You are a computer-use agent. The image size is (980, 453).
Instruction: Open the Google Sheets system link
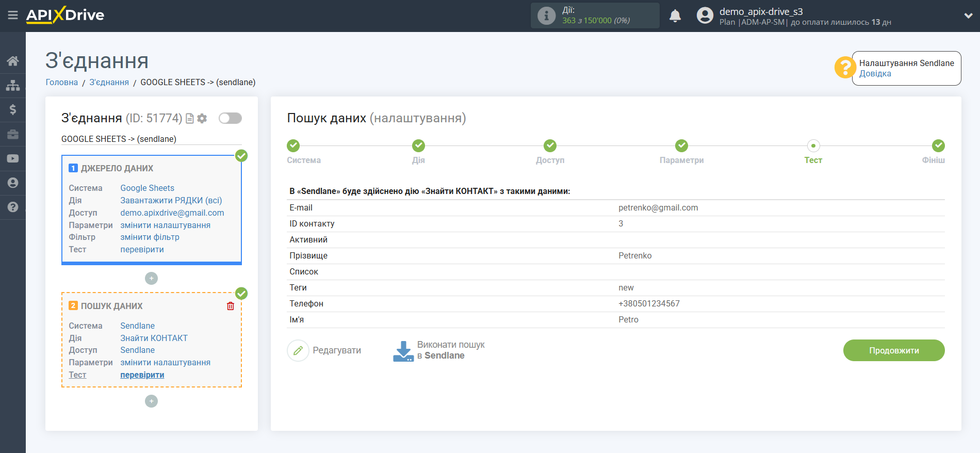tap(148, 188)
